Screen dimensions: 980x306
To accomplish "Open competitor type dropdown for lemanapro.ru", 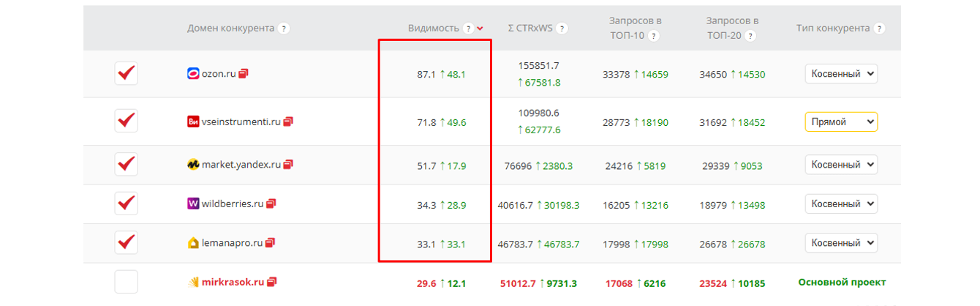I will click(x=841, y=242).
